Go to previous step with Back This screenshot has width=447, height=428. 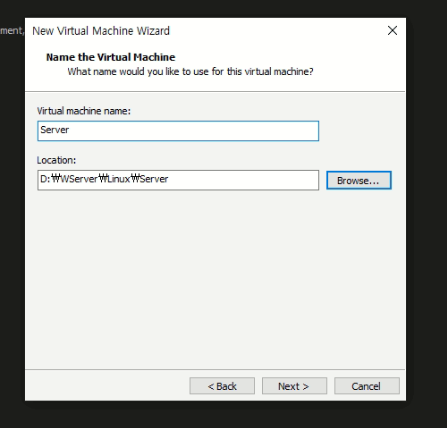[x=222, y=386]
